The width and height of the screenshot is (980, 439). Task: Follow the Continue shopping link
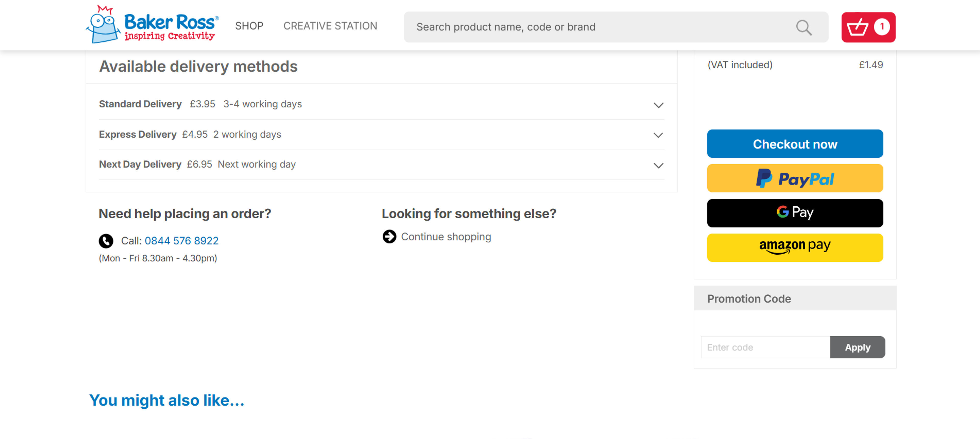pyautogui.click(x=446, y=236)
